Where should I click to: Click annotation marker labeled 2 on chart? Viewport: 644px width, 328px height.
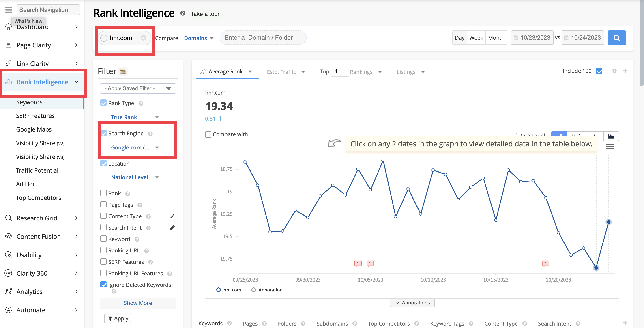pyautogui.click(x=545, y=263)
